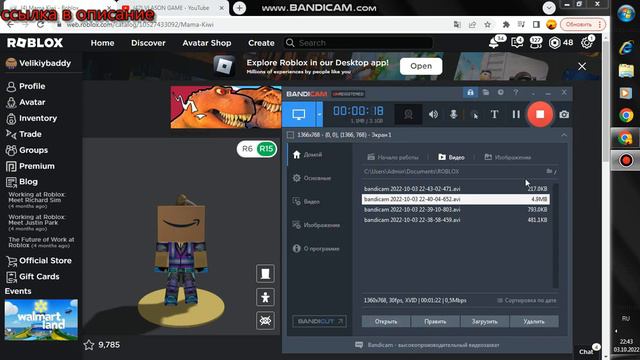
Task: Open the Bandicam output folder icon
Action: click(485, 93)
